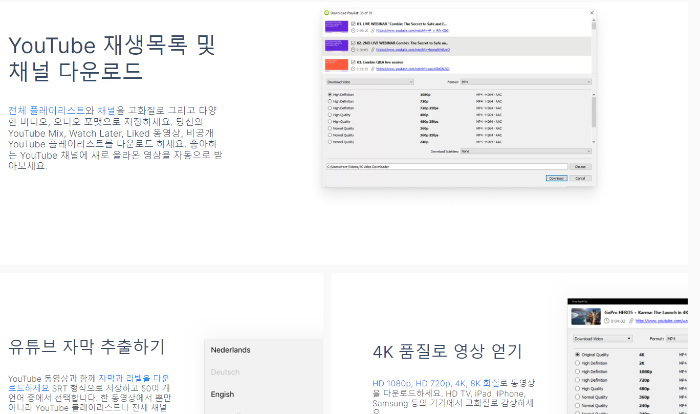700x414 pixels.
Task: Click the clock icon of the 03 Q&A live session item
Action: coord(353,69)
